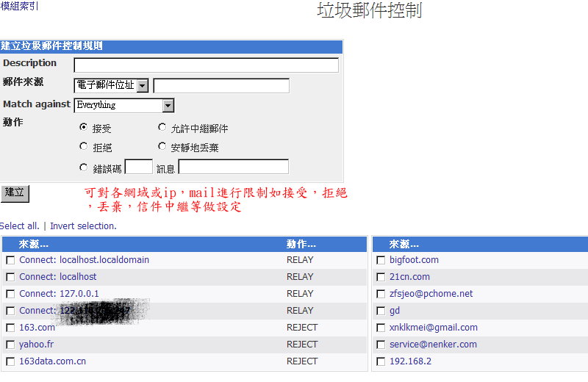
Task: Click the Select all link
Action: (x=19, y=226)
